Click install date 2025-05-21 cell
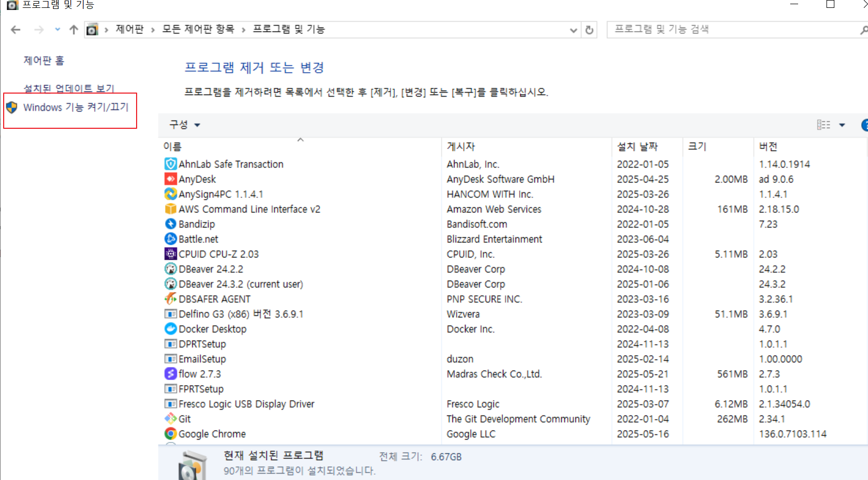Screen dimensions: 868x480 point(643,374)
